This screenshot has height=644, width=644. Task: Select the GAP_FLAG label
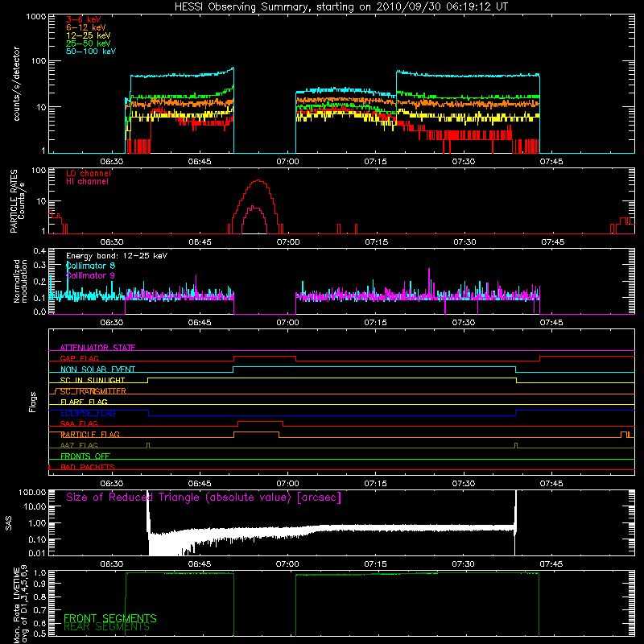coord(79,358)
